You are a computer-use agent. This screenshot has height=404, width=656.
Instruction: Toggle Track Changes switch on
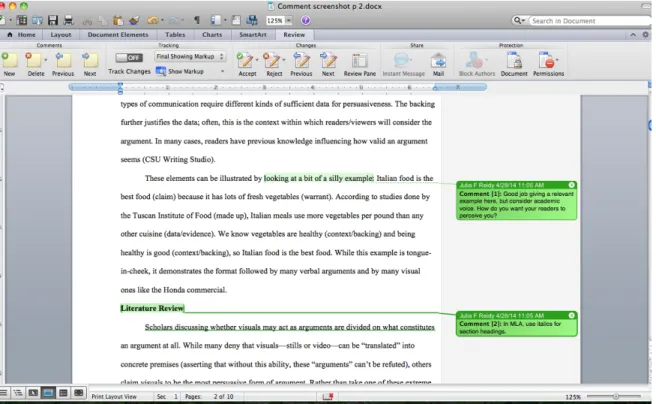coord(129,57)
